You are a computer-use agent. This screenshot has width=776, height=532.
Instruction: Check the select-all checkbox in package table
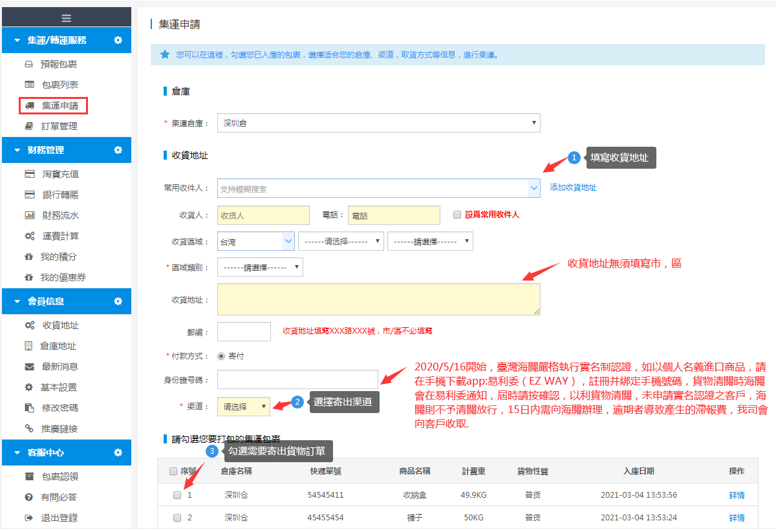(172, 471)
